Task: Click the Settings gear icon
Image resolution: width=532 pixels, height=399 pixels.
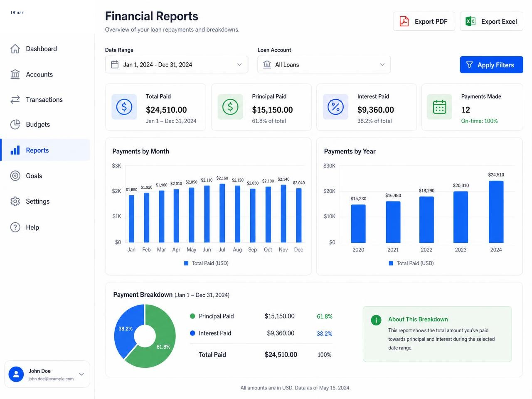Action: pyautogui.click(x=15, y=201)
